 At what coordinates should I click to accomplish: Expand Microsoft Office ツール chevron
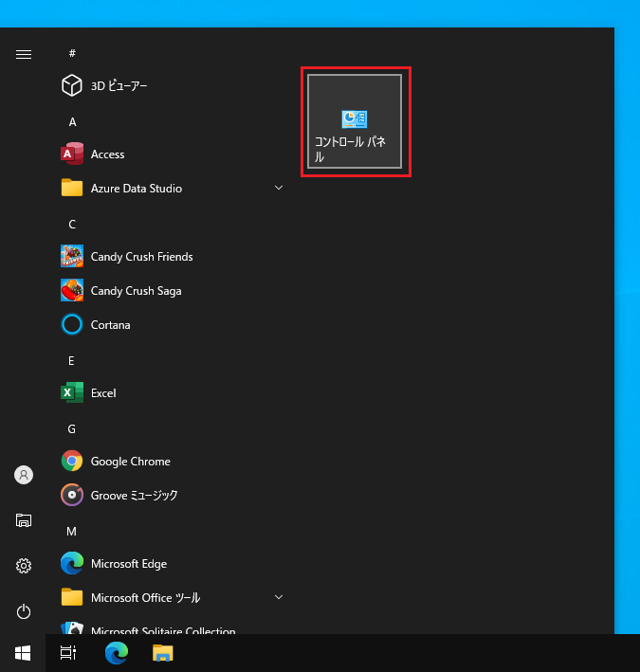[279, 597]
